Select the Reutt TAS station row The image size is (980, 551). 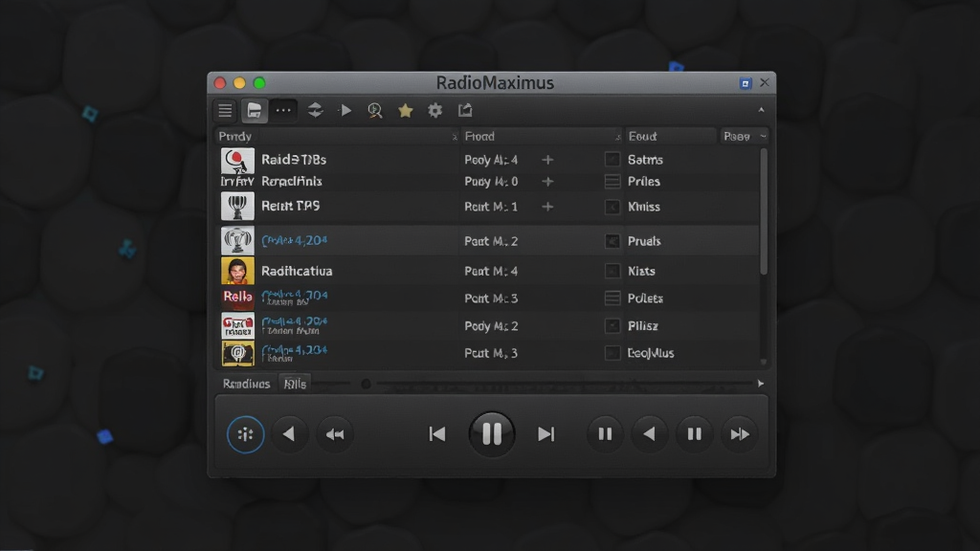[x=487, y=207]
